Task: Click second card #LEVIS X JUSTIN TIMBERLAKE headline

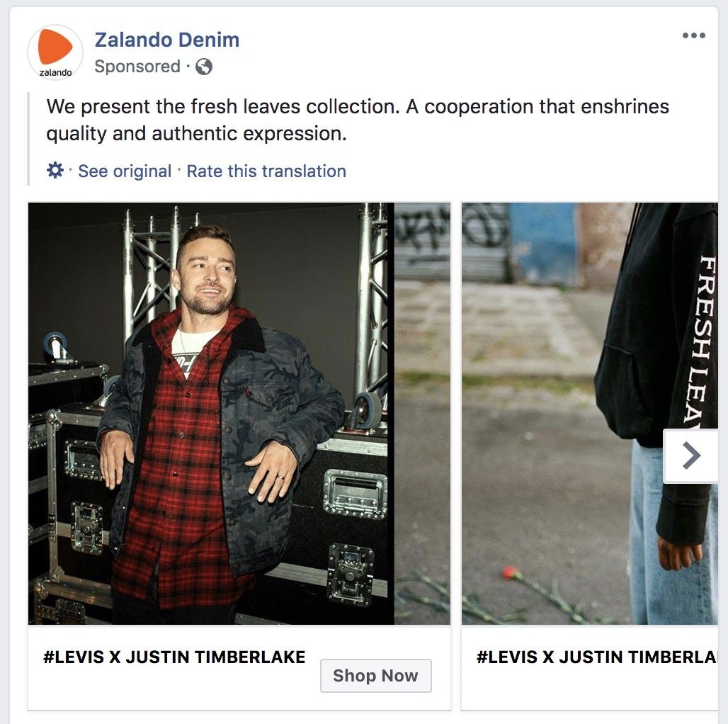Action: click(597, 657)
